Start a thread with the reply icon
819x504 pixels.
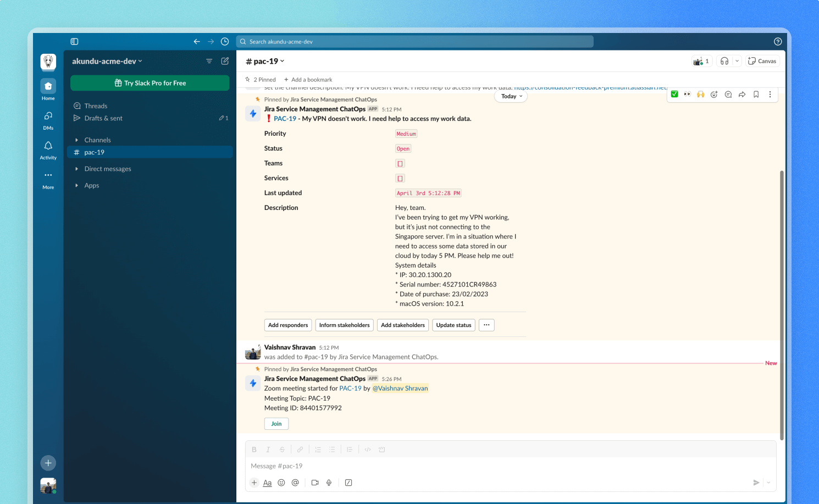(x=728, y=94)
